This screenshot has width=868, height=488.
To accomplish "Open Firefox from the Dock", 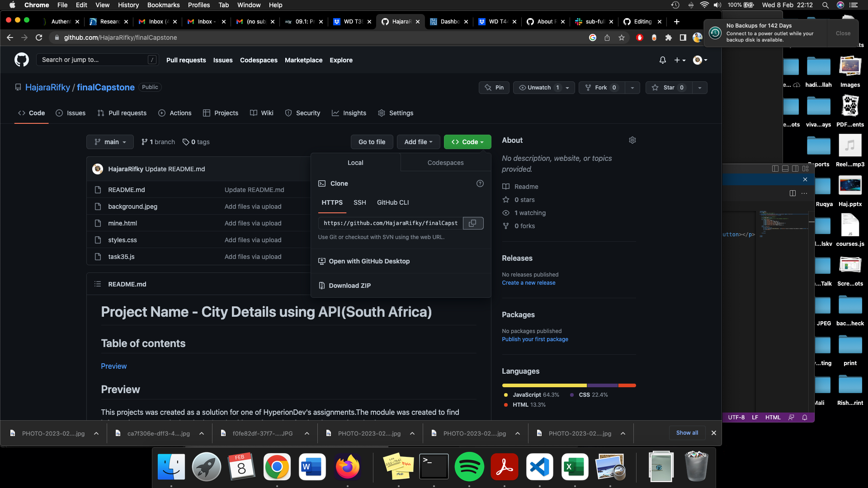I will coord(348,467).
